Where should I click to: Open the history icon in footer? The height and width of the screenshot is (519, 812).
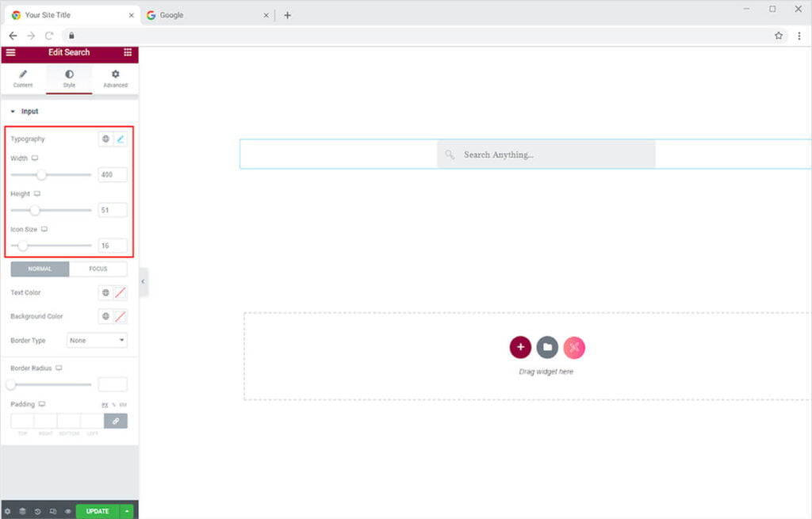[x=38, y=511]
